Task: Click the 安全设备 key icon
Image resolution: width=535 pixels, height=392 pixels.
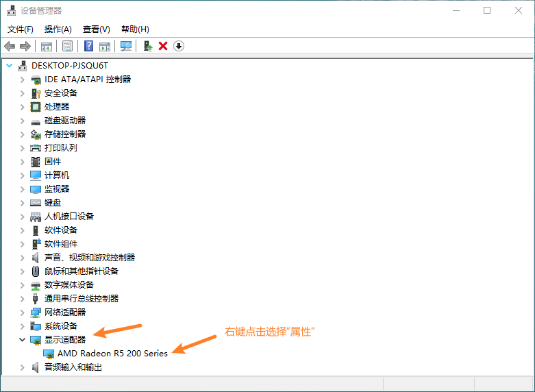Action: coord(36,93)
